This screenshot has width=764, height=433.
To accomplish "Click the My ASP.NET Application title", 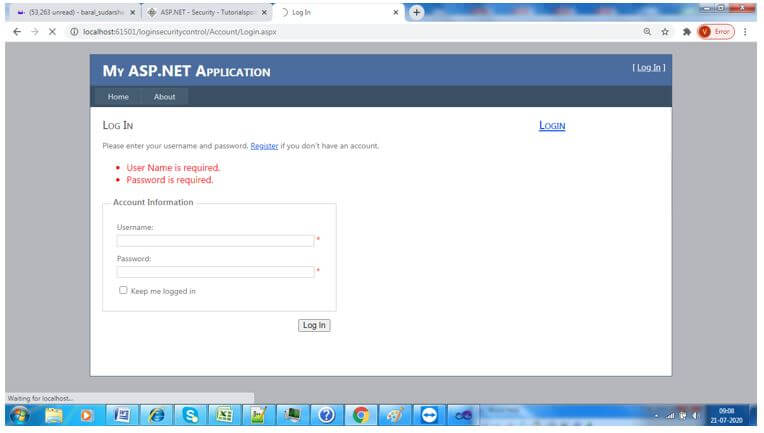I will tap(187, 71).
